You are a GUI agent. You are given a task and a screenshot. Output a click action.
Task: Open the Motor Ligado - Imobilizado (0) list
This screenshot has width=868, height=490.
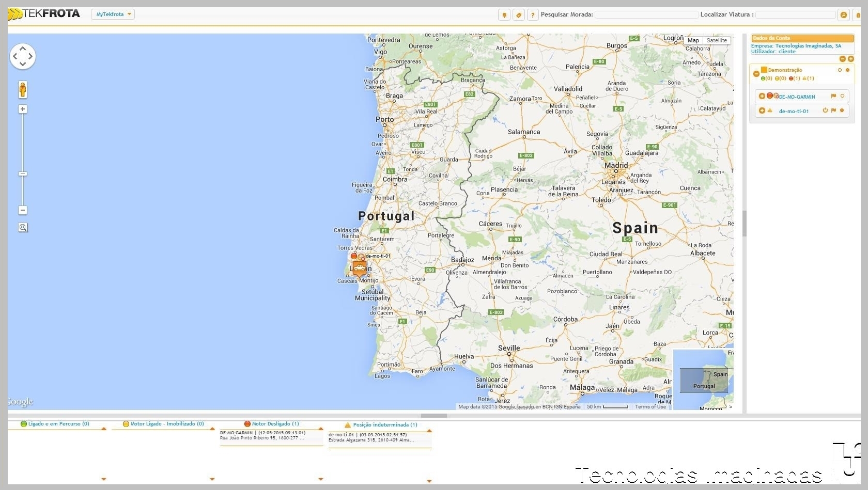click(x=167, y=424)
